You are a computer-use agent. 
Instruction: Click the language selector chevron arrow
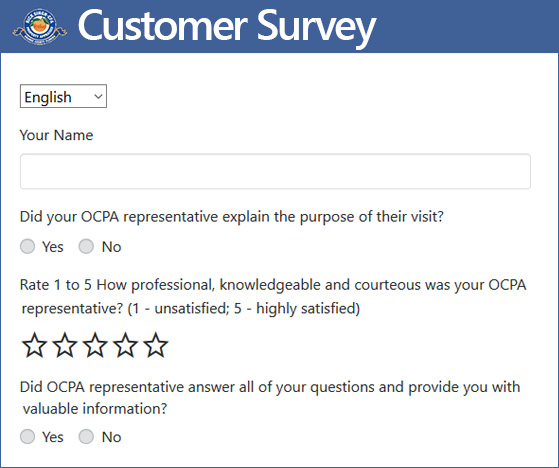[98, 96]
